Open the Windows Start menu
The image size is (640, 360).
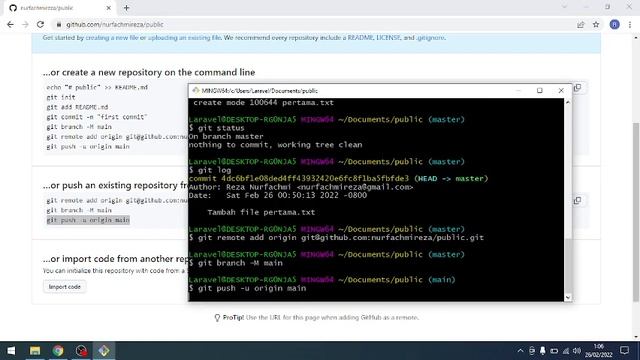[11, 351]
